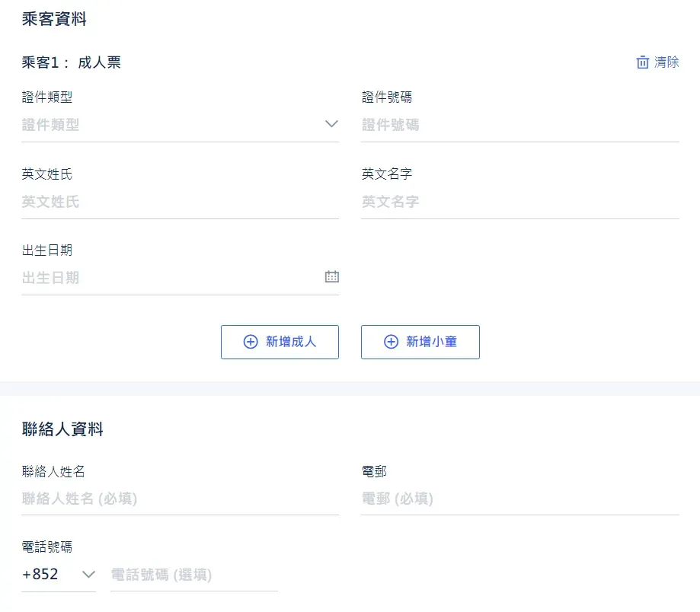Click the trash icon next to 清除
The height and width of the screenshot is (612, 700).
(644, 62)
